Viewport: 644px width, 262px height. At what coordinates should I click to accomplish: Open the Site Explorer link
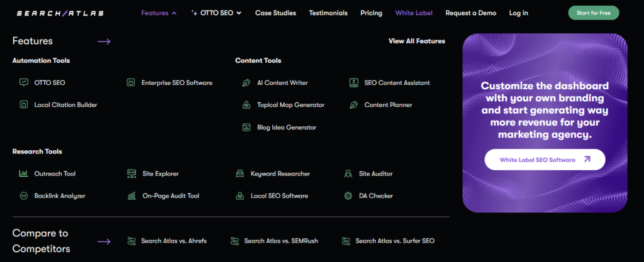pos(160,173)
